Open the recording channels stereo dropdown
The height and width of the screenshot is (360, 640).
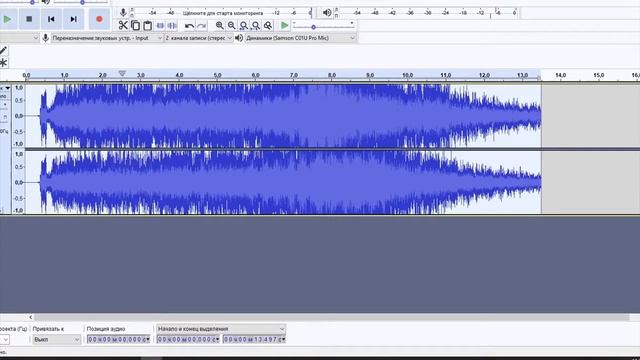point(198,38)
